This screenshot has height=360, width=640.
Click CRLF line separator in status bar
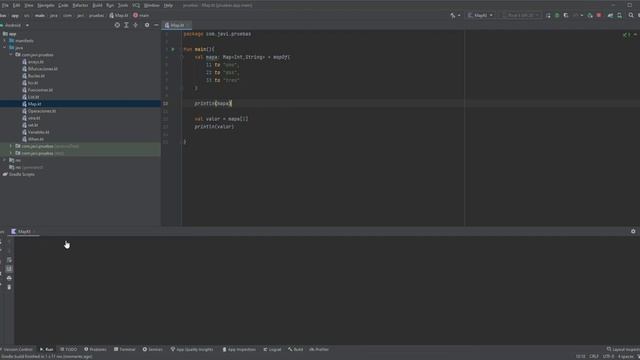coord(594,357)
